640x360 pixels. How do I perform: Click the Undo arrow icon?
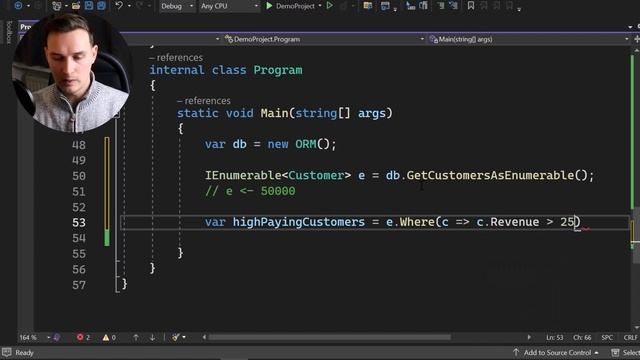tap(119, 6)
